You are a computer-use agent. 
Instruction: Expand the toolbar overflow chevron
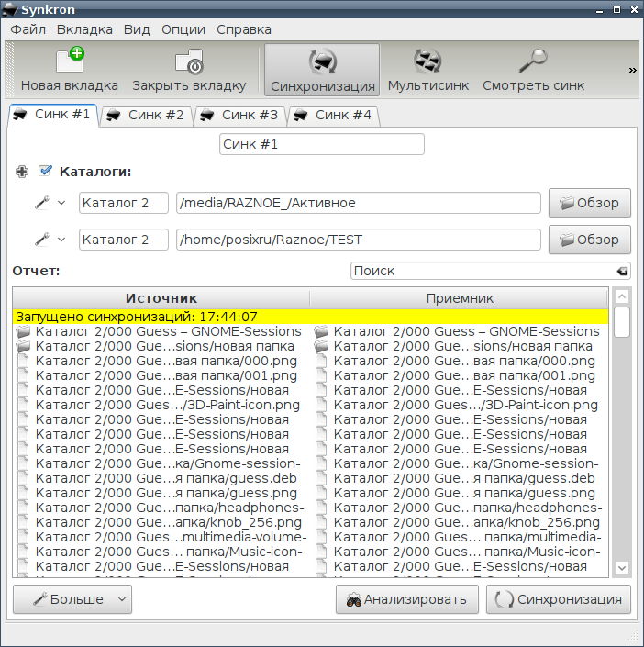(x=632, y=70)
